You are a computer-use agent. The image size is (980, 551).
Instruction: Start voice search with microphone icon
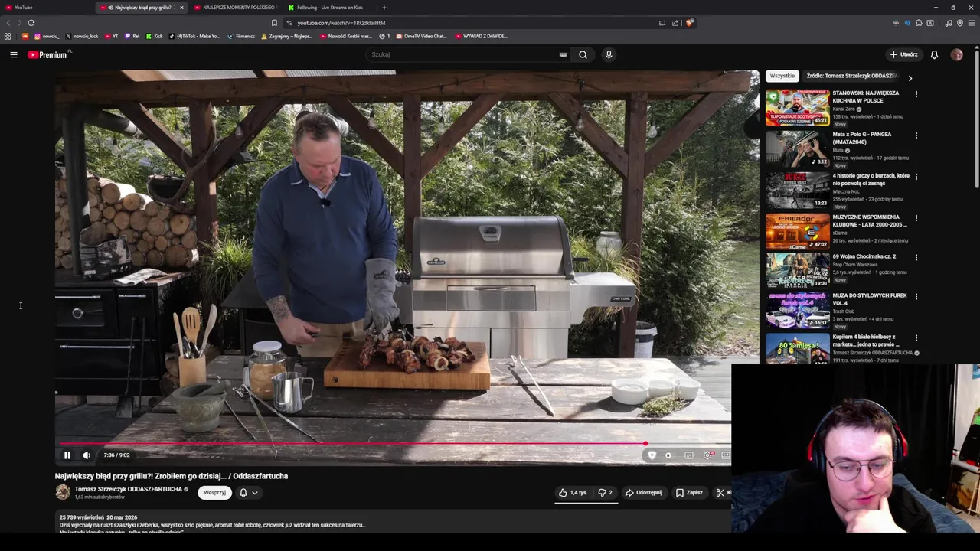point(609,54)
